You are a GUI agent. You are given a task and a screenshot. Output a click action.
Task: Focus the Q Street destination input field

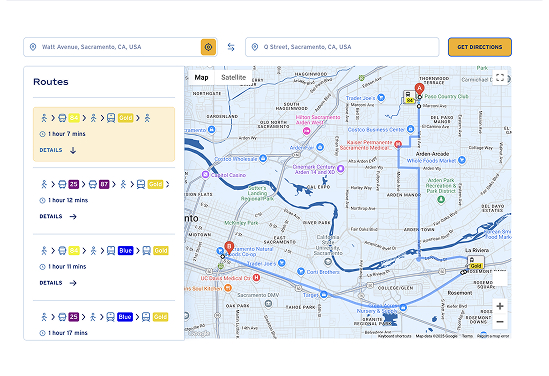tap(342, 47)
